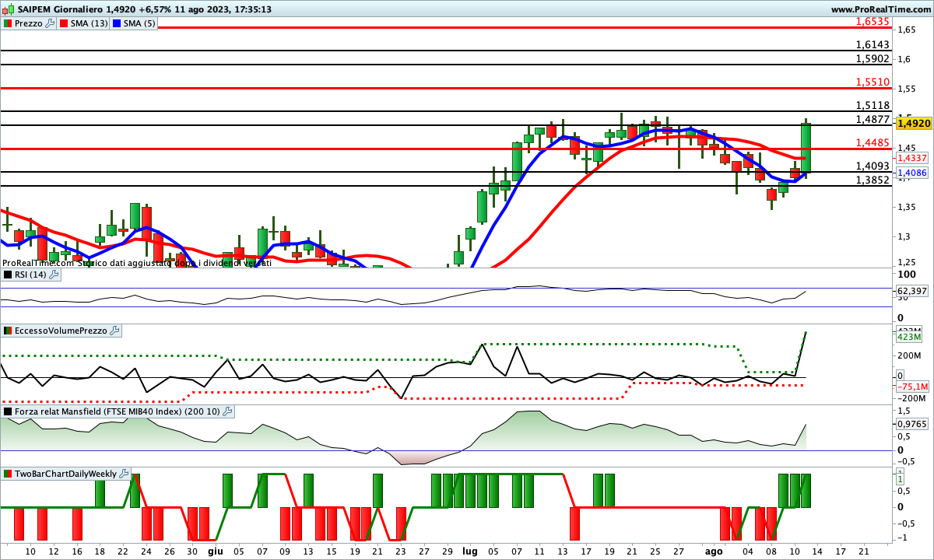Screen dimensions: 934x560
Task: Click the red-green Prezzo color icon
Action: 7,23
